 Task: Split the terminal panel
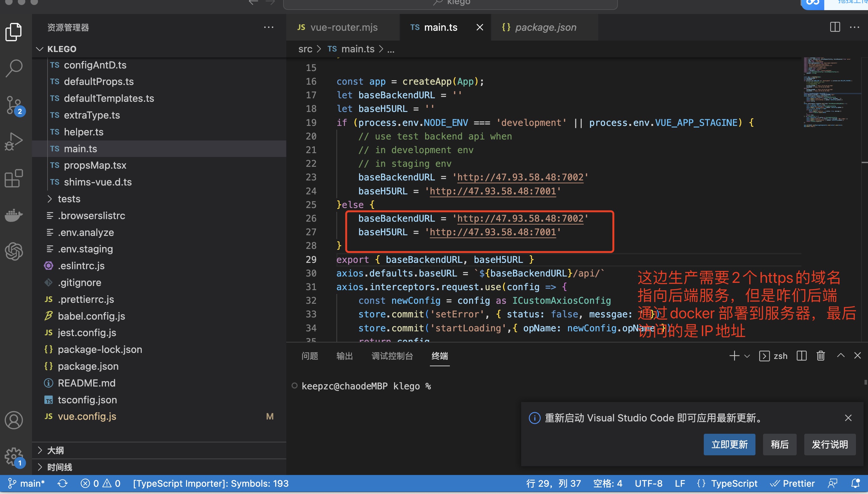tap(801, 355)
